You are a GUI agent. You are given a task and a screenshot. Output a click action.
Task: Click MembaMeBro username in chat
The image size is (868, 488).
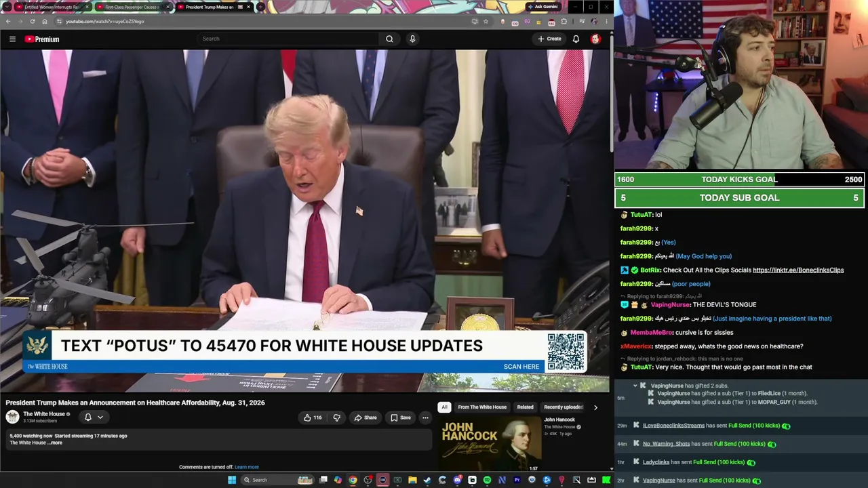(x=651, y=333)
